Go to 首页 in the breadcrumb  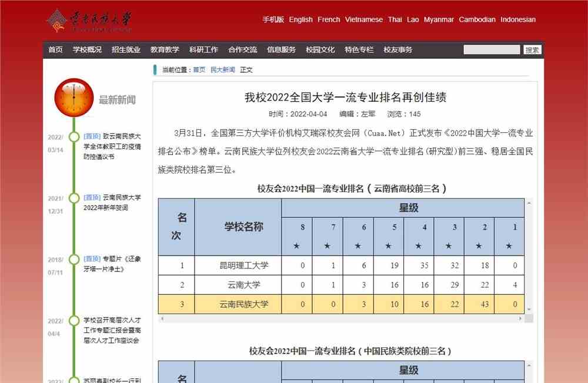click(199, 70)
